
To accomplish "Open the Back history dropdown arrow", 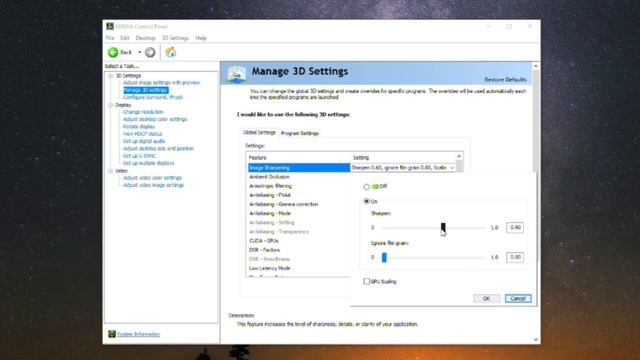I will pyautogui.click(x=140, y=52).
